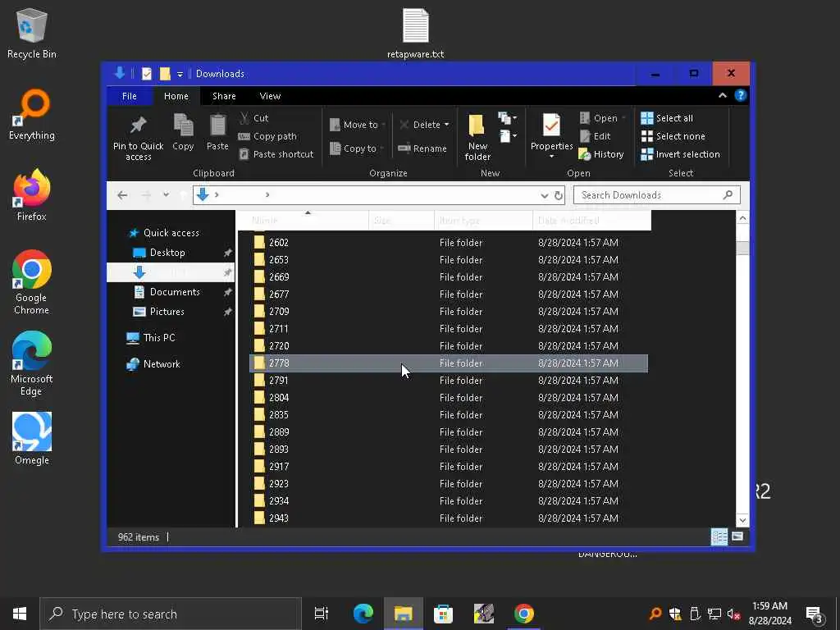This screenshot has width=840, height=630.
Task: Open the Delete dropdown in Organize
Action: [424, 125]
